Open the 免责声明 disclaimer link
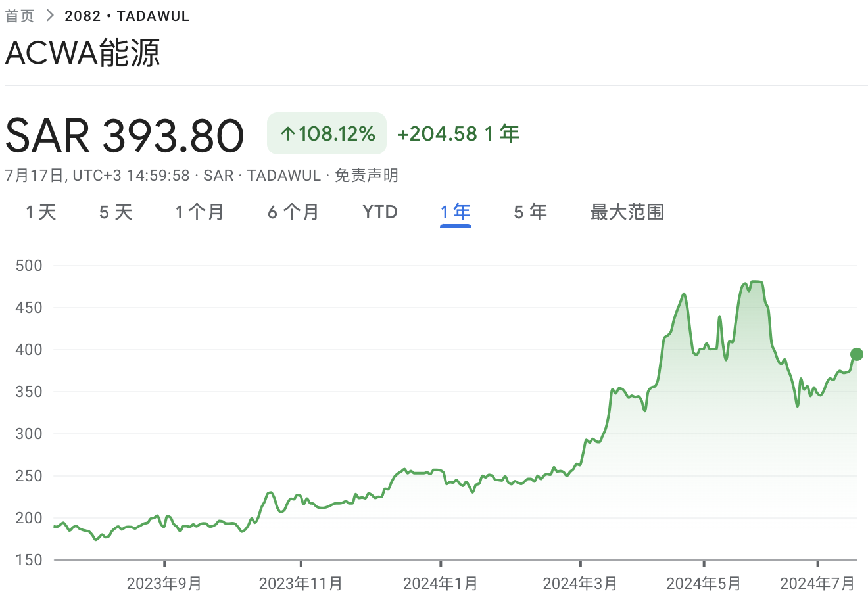 (x=367, y=176)
